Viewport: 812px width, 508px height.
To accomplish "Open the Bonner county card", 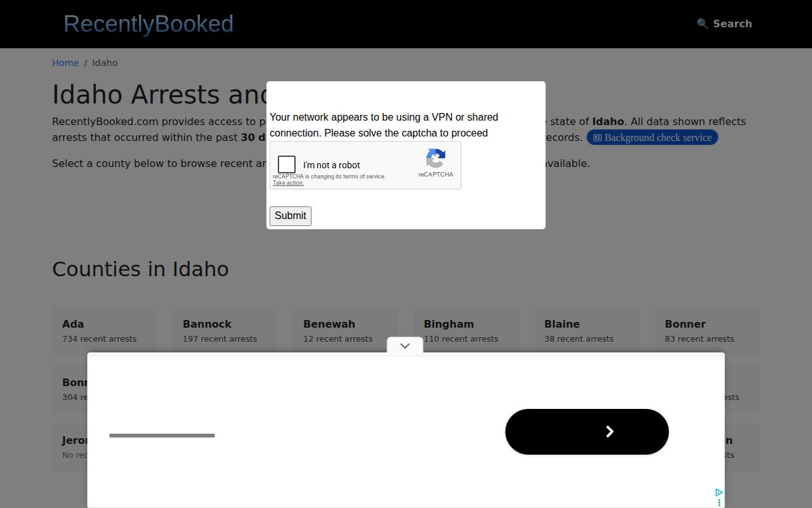I will [x=707, y=331].
